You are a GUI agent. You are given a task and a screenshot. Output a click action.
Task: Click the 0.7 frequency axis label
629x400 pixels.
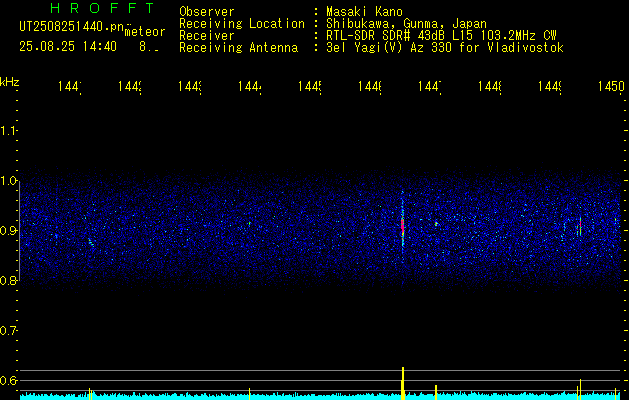click(x=8, y=331)
